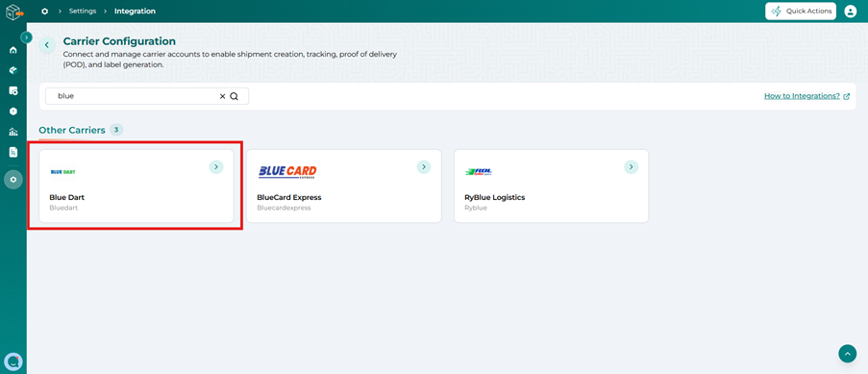The width and height of the screenshot is (868, 374).
Task: Click the package box sidebar icon
Action: click(x=13, y=70)
